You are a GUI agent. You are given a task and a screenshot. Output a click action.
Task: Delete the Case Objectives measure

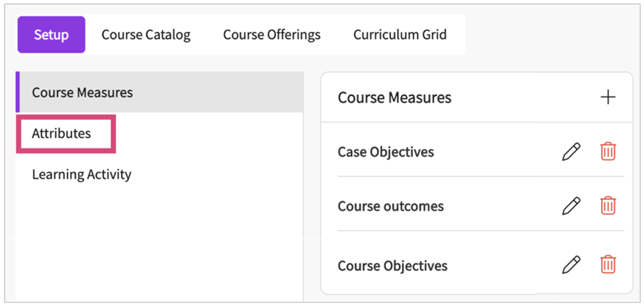click(x=608, y=151)
